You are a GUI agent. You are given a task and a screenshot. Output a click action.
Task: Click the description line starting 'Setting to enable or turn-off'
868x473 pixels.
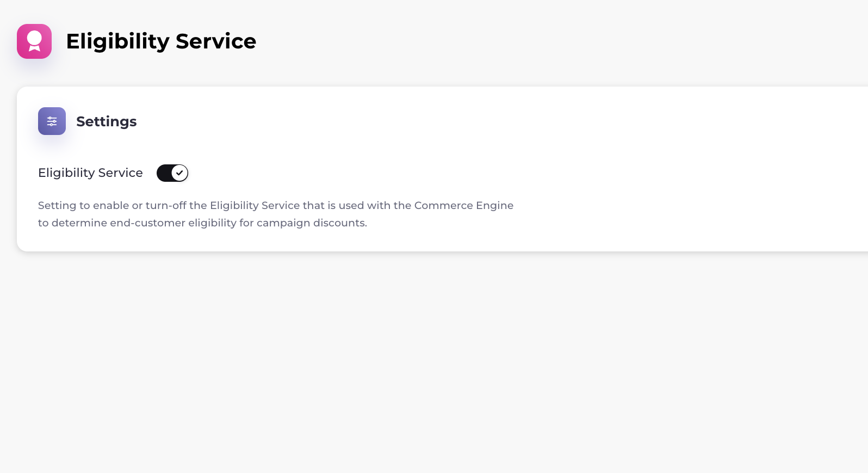coord(276,205)
